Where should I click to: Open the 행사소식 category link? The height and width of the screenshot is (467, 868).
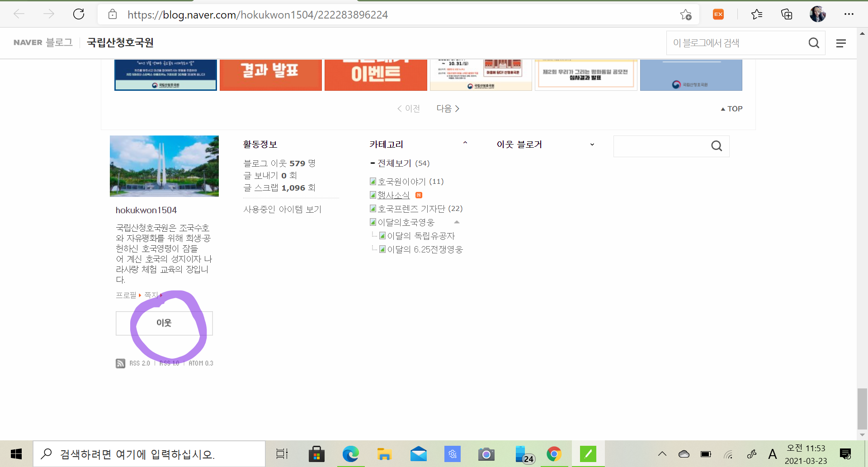pyautogui.click(x=393, y=195)
